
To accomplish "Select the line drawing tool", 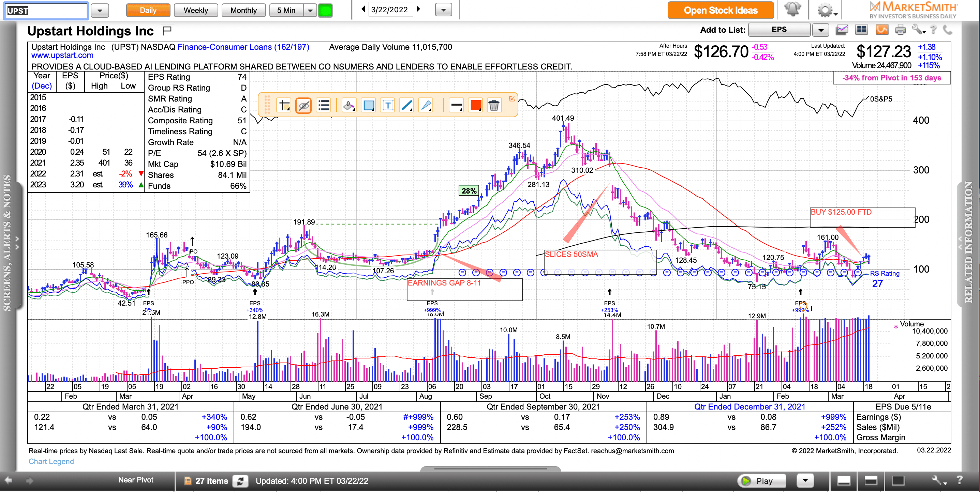I will pyautogui.click(x=407, y=105).
